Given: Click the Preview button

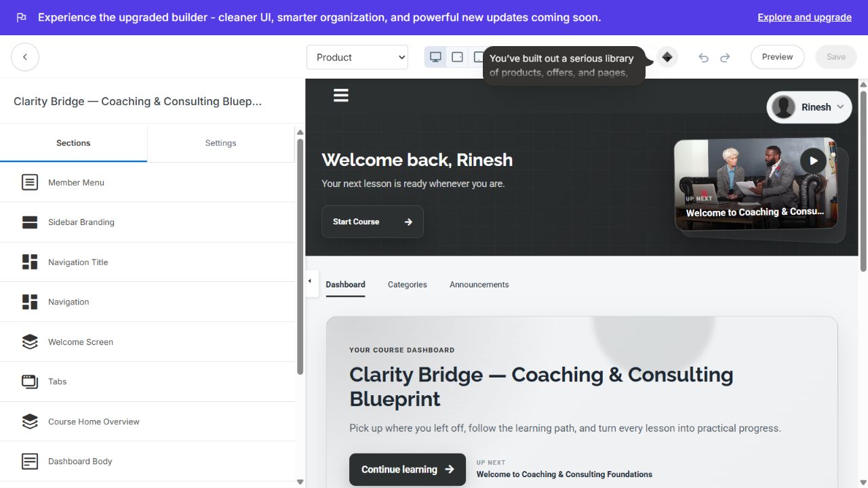Looking at the screenshot, I should pos(777,57).
